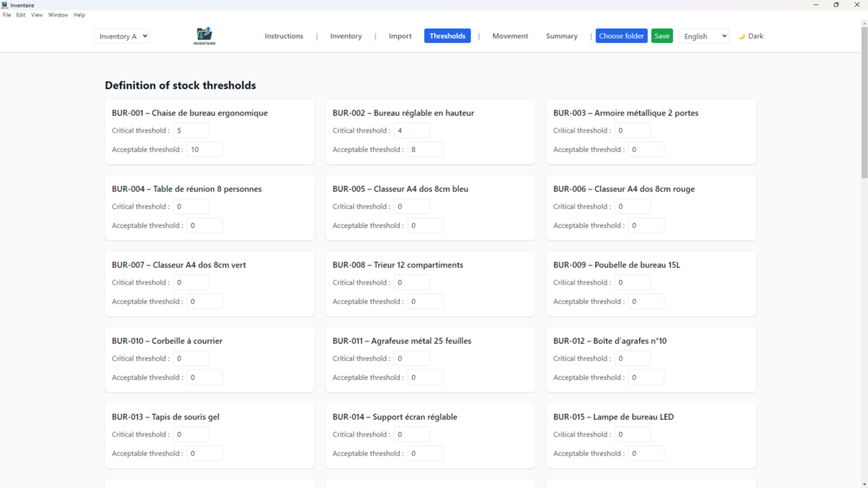868x488 pixels.
Task: Select BUR-014 acceptable threshold field
Action: 425,453
